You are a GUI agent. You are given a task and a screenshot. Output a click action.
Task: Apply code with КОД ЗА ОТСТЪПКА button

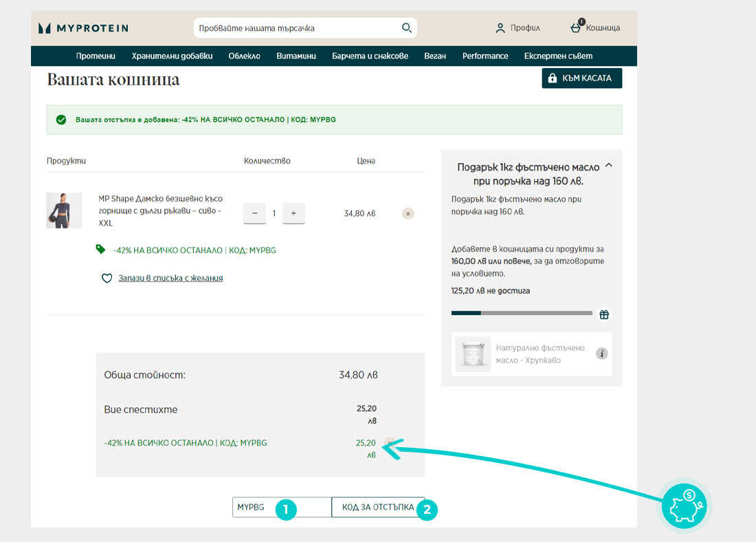[378, 507]
